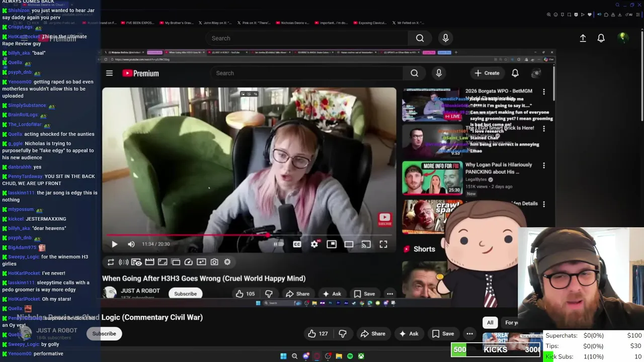Screen dimensions: 644x362
Task: Open outer notifications bell
Action: tap(601, 38)
